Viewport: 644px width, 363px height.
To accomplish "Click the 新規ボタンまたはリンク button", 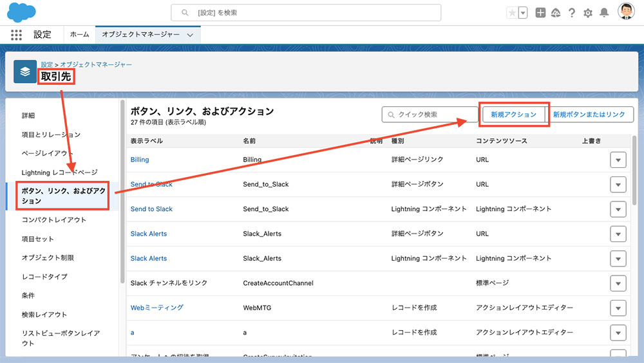I will click(589, 115).
